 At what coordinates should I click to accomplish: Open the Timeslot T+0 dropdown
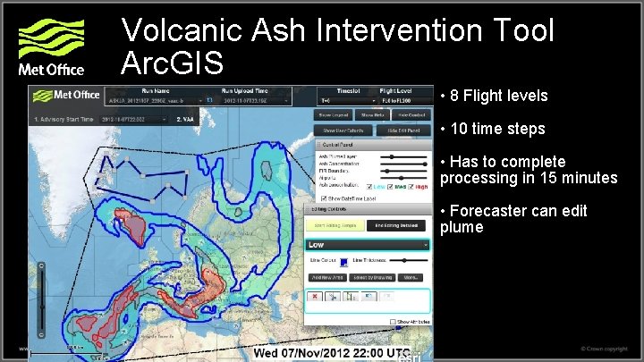pos(349,100)
